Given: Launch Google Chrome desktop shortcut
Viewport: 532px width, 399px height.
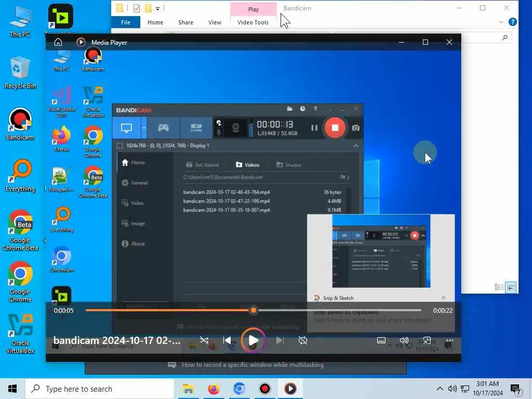Looking at the screenshot, I should click(20, 282).
